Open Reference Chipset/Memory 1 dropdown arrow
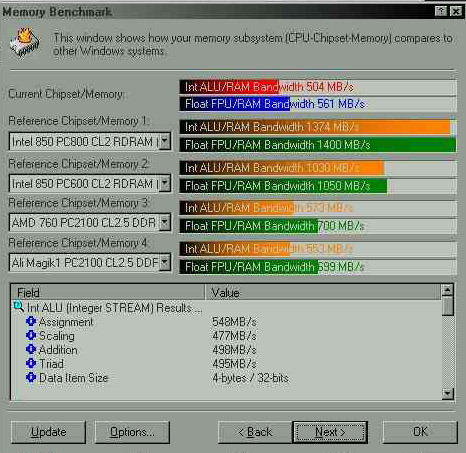This screenshot has width=466, height=453. tap(164, 141)
